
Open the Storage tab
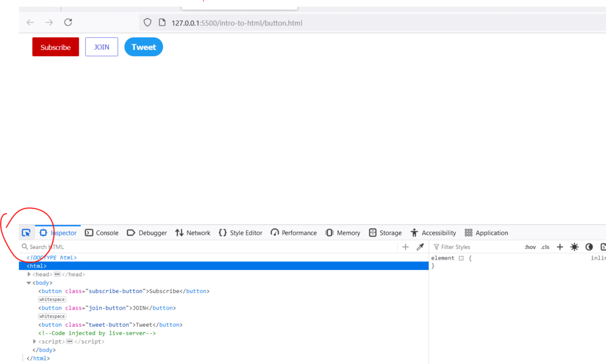tap(385, 233)
